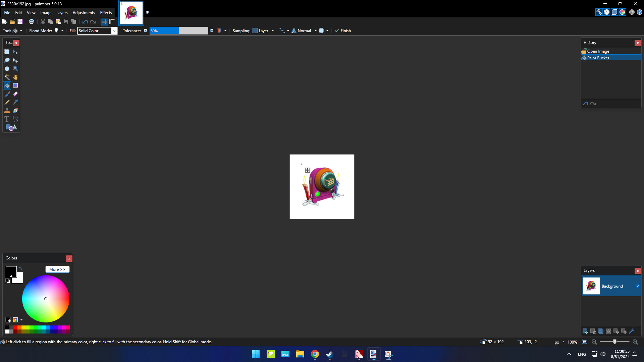644x362 pixels.
Task: Select the Magic Wand tool
Action: 7,77
